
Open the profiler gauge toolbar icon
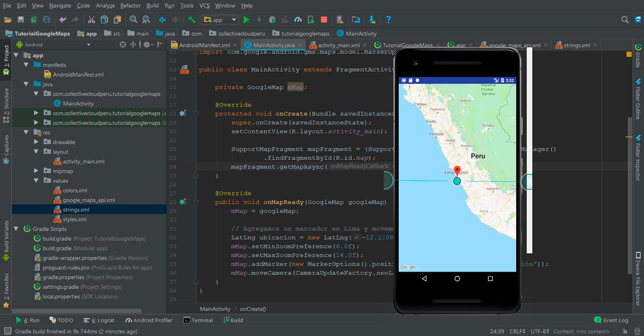pos(298,20)
